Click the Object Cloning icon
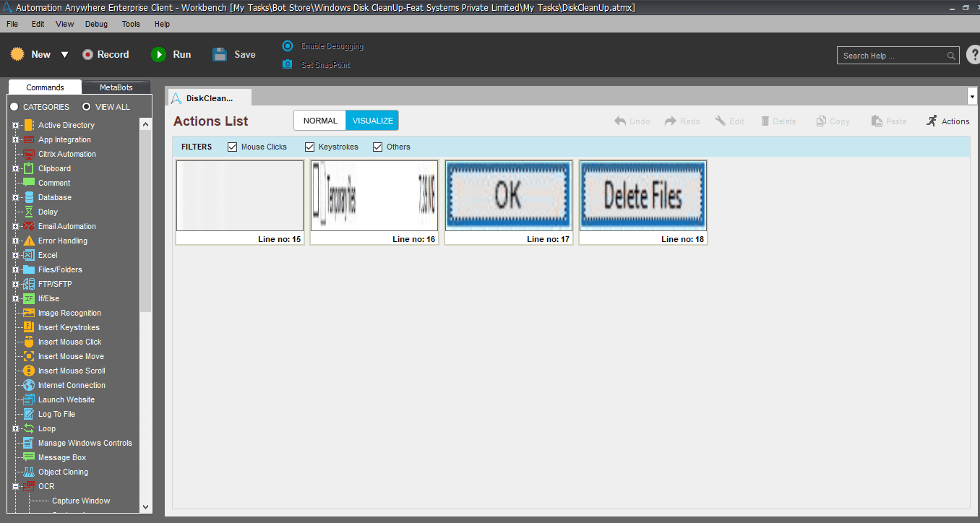The width and height of the screenshot is (980, 523). [x=29, y=472]
